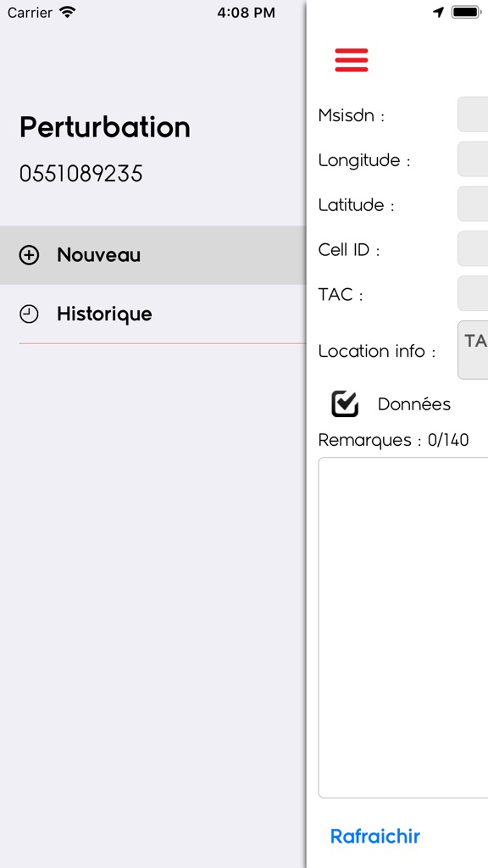Tap the Wi-Fi icon near Carrier

[x=68, y=12]
